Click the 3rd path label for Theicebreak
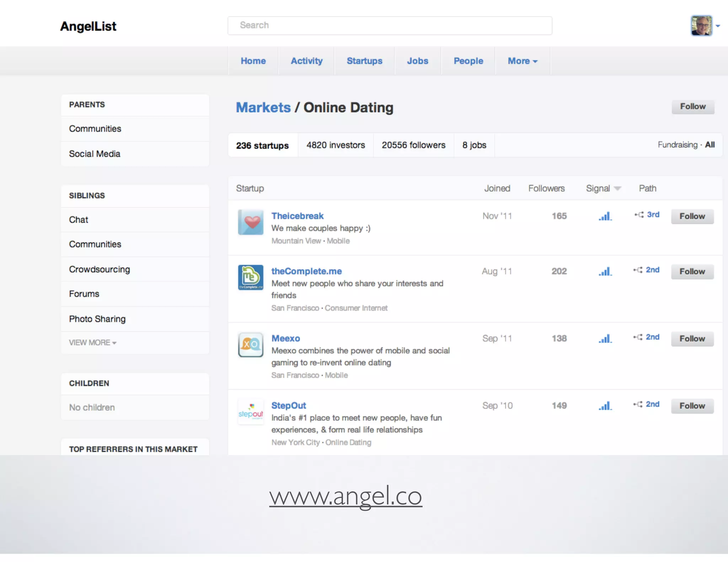This screenshot has width=728, height=562. [x=653, y=215]
